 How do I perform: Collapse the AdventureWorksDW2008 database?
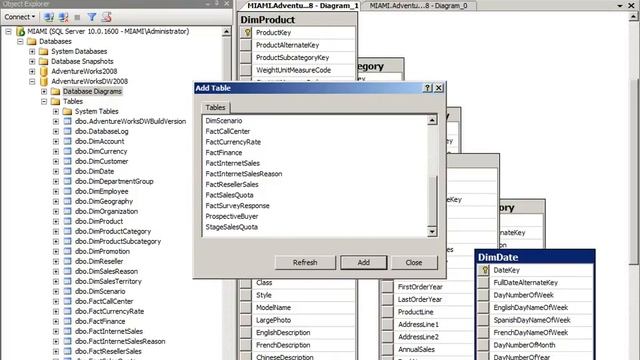coord(32,81)
